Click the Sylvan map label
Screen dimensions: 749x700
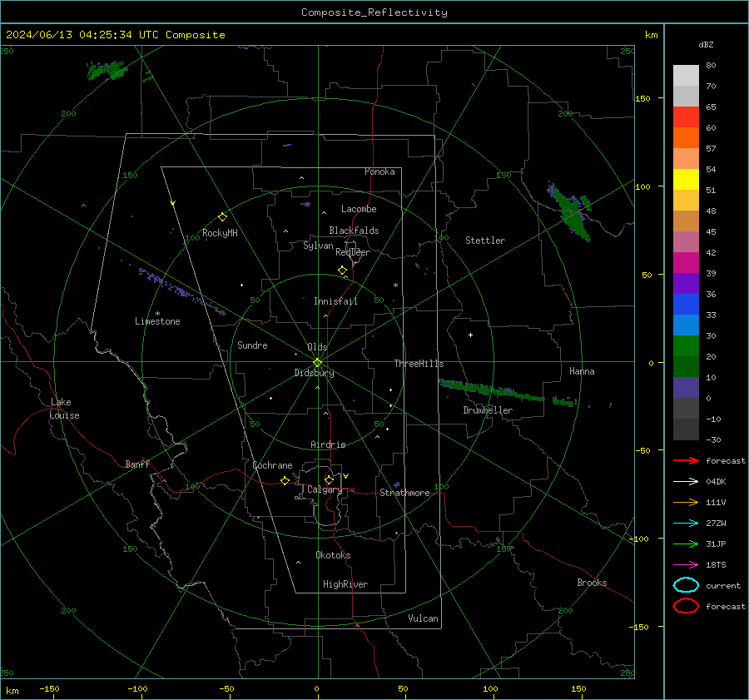click(x=318, y=246)
